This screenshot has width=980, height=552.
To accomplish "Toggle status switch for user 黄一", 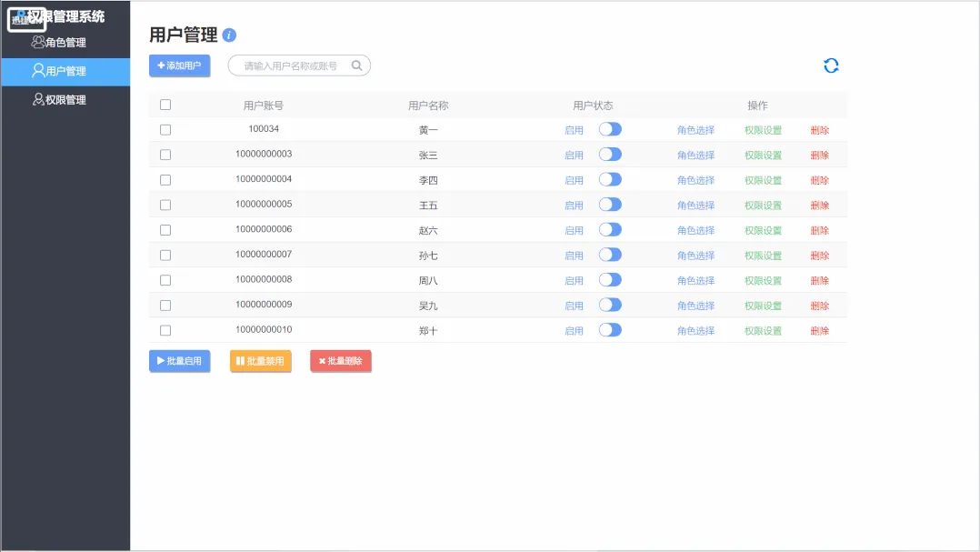I will 610,129.
